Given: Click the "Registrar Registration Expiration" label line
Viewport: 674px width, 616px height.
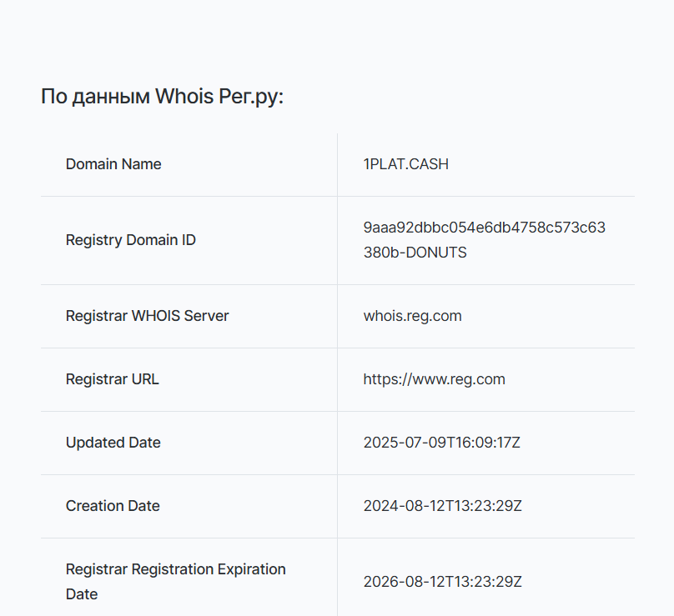Looking at the screenshot, I should 175,569.
